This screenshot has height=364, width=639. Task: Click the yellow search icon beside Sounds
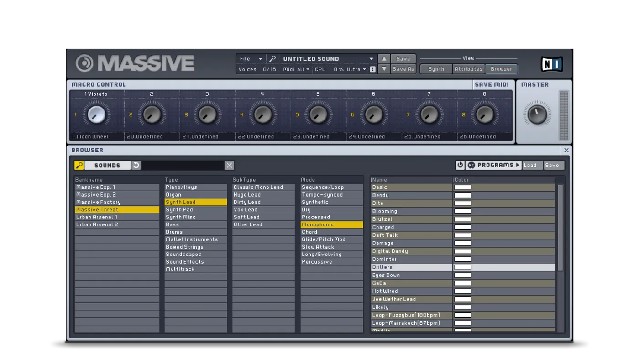coord(79,165)
